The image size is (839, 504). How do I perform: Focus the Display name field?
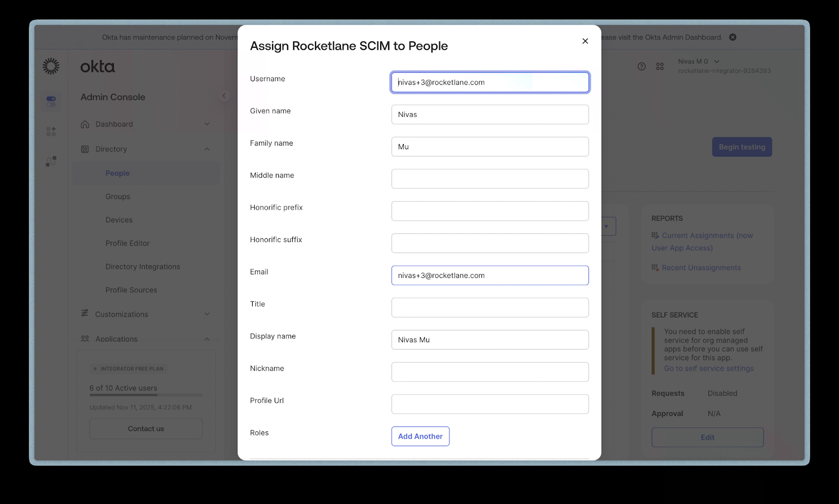click(490, 340)
